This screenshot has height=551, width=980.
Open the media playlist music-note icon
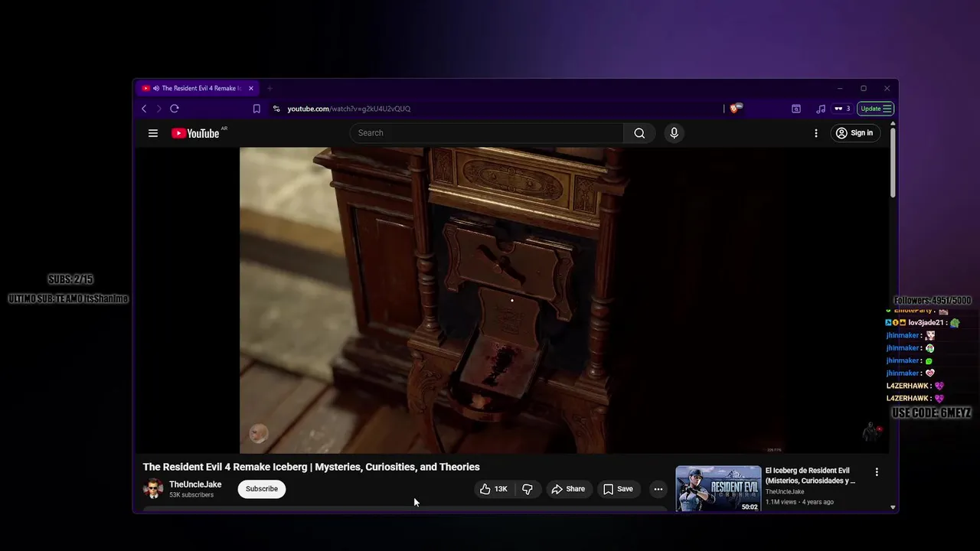(x=821, y=109)
